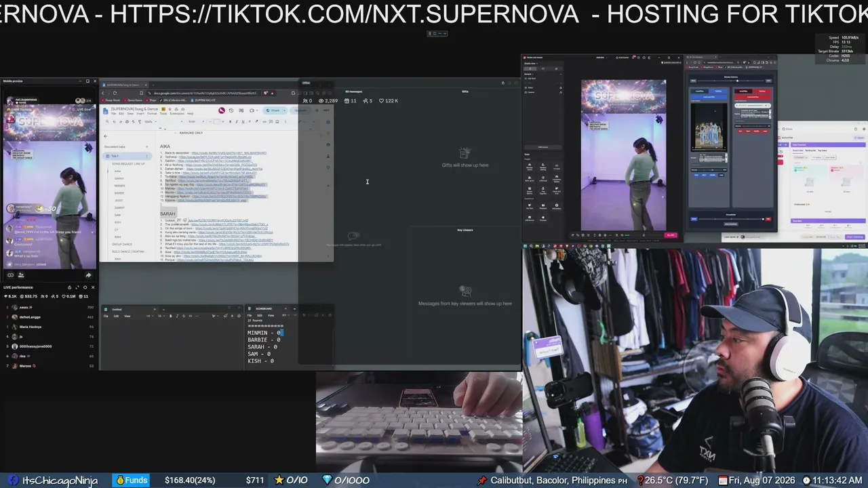
Task: Collapse document tabs with the back arrow
Action: click(x=106, y=136)
